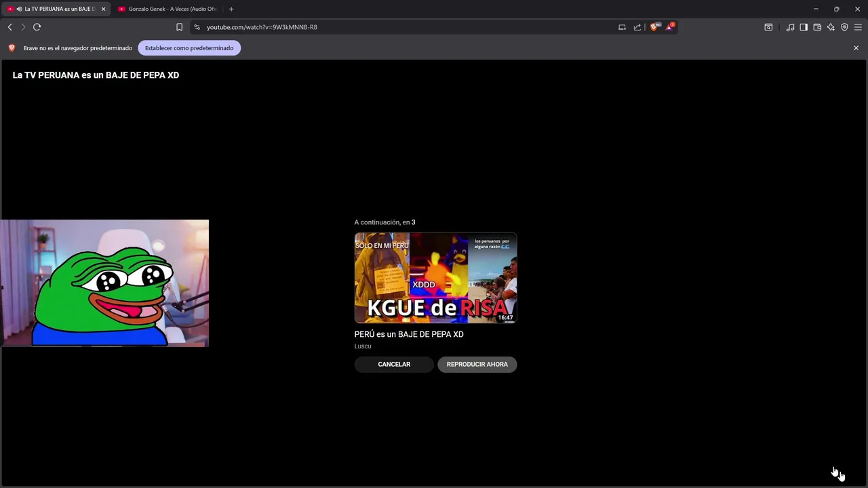This screenshot has height=488, width=868.
Task: Click REPRODUCIR AHORA button
Action: click(477, 365)
